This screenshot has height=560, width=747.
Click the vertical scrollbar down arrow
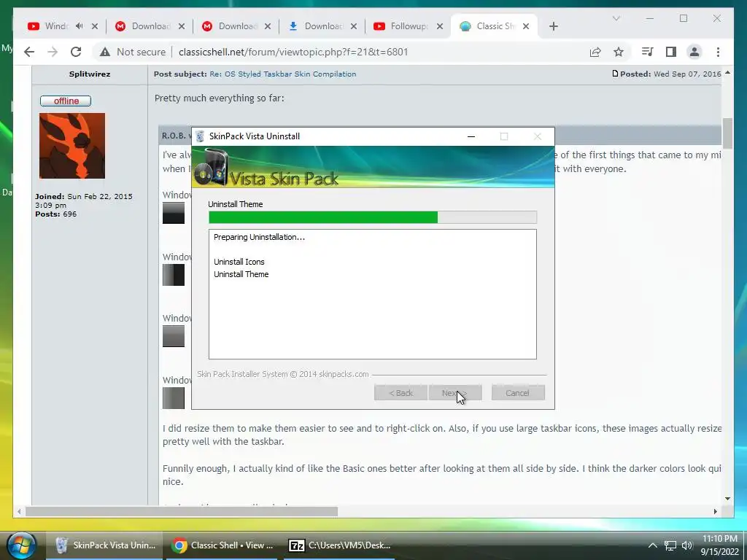(x=727, y=499)
